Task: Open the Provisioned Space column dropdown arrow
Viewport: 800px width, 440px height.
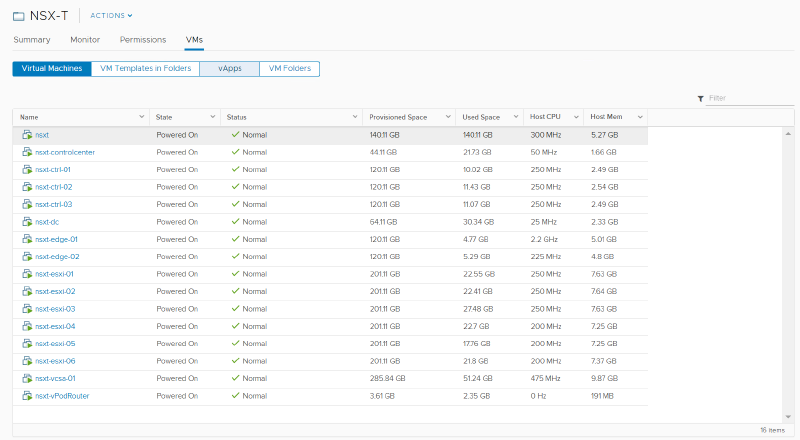Action: pyautogui.click(x=447, y=117)
